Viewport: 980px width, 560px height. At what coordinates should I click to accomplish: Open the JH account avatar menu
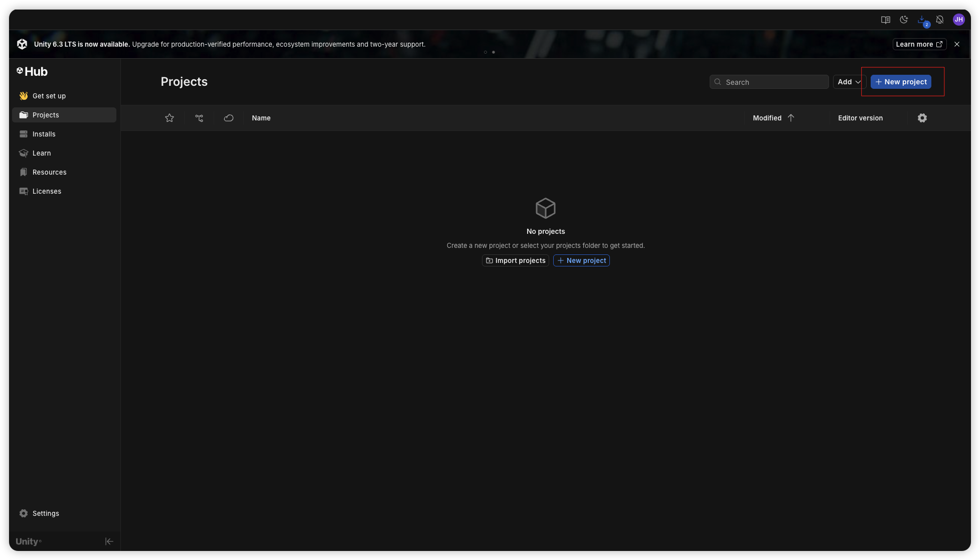point(959,20)
